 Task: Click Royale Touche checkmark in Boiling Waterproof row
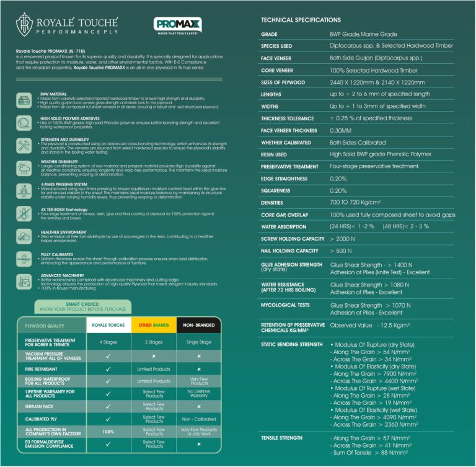[108, 381]
